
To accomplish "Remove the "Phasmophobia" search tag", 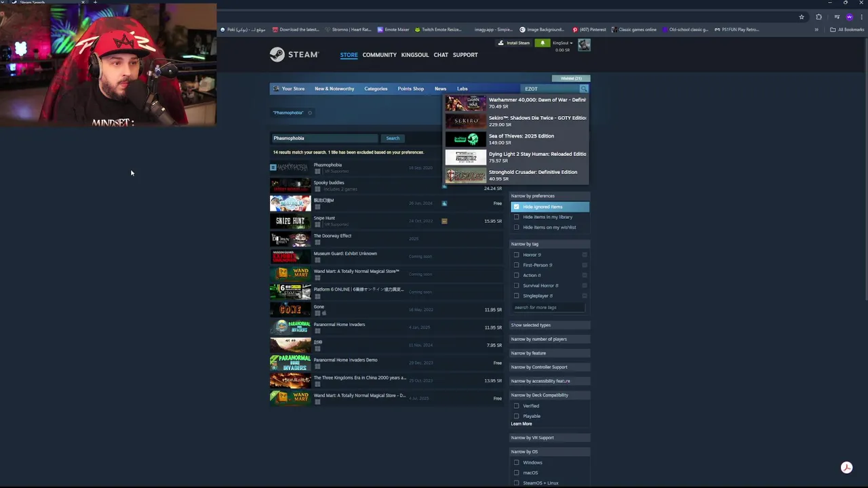I will 310,113.
